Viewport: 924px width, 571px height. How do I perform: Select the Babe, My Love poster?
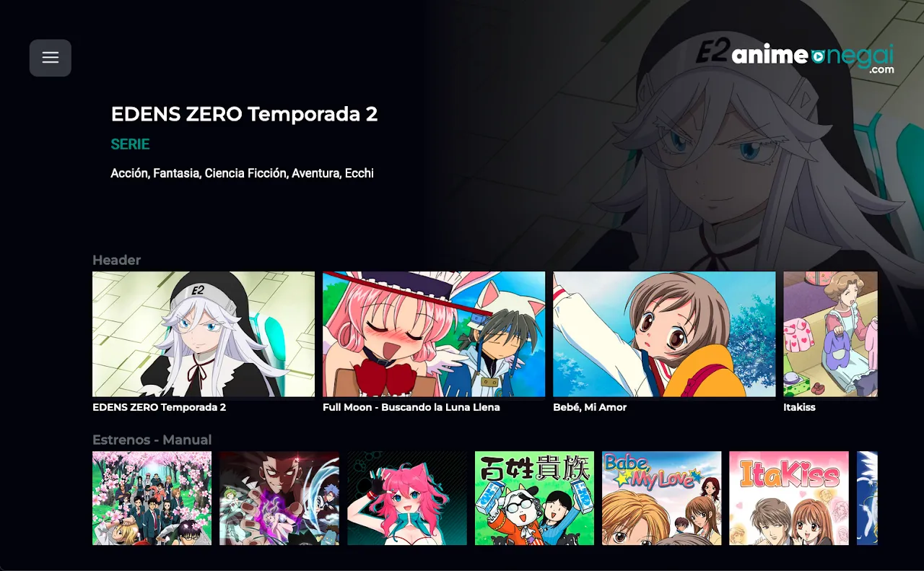pyautogui.click(x=662, y=498)
